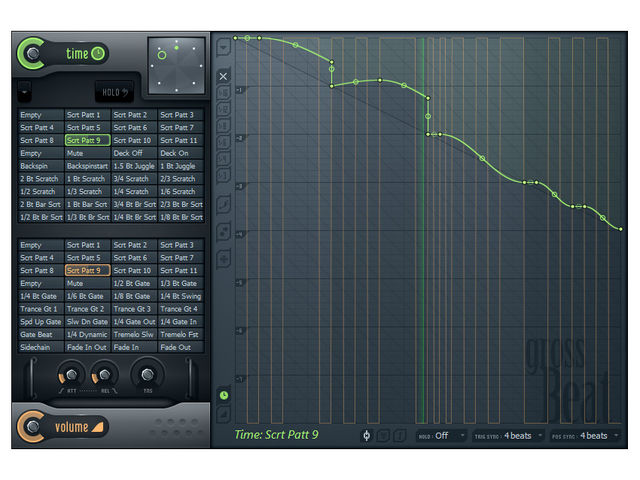Image resolution: width=640 pixels, height=480 pixels.
Task: Show the volume envelope with the ramp icon
Action: pyautogui.click(x=224, y=415)
